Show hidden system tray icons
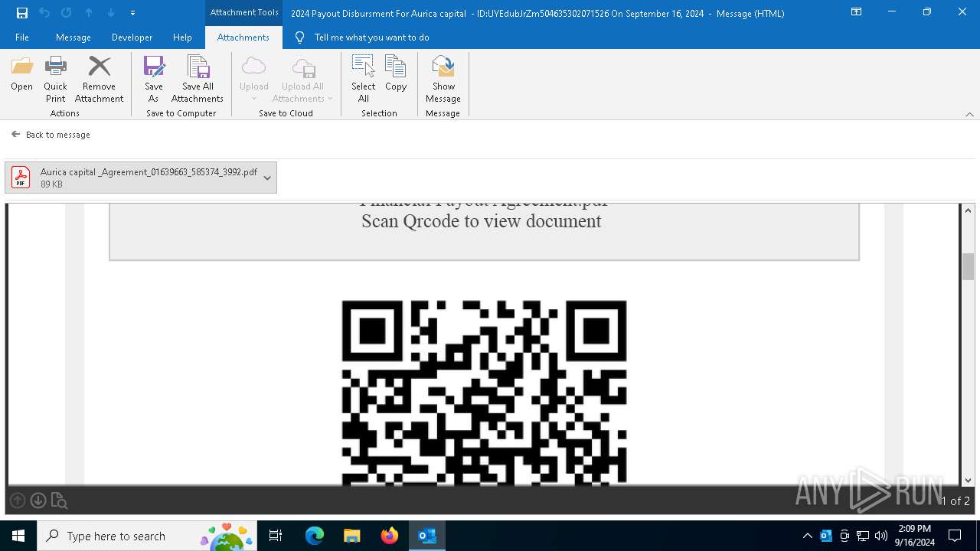 (x=807, y=536)
